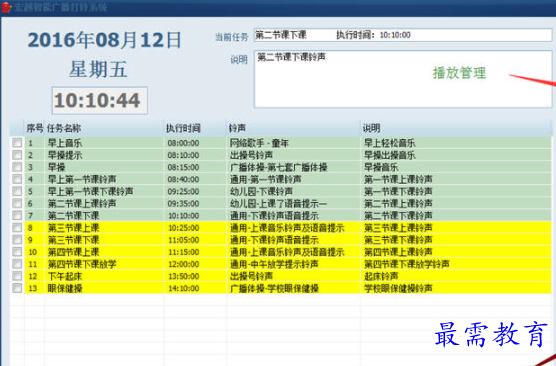
Task: Tick the checkbox for row 2 早操提示
Action: [17, 155]
